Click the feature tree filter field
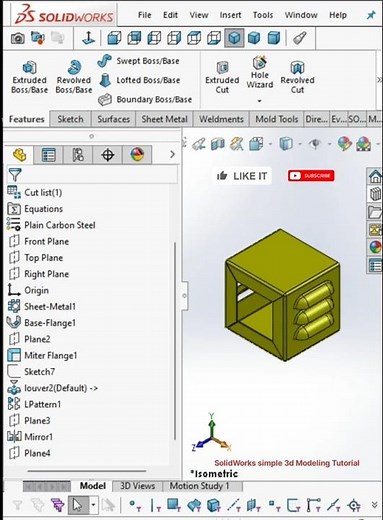 92,174
